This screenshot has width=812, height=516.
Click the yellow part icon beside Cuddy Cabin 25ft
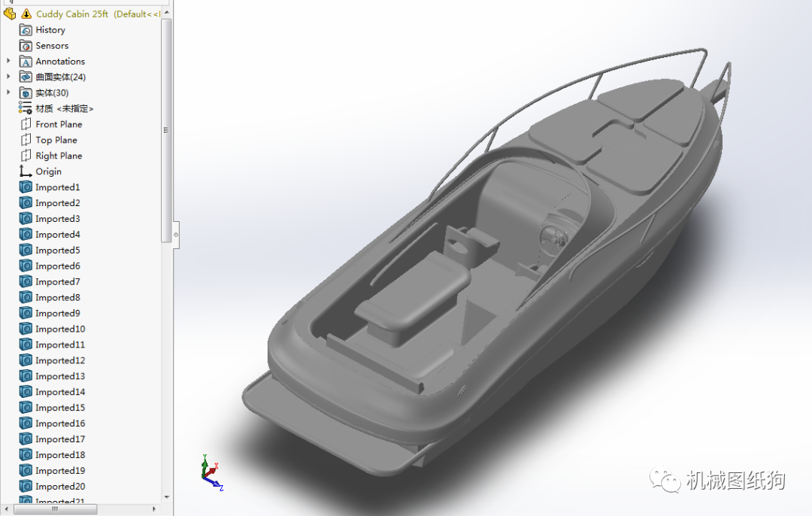click(x=9, y=13)
